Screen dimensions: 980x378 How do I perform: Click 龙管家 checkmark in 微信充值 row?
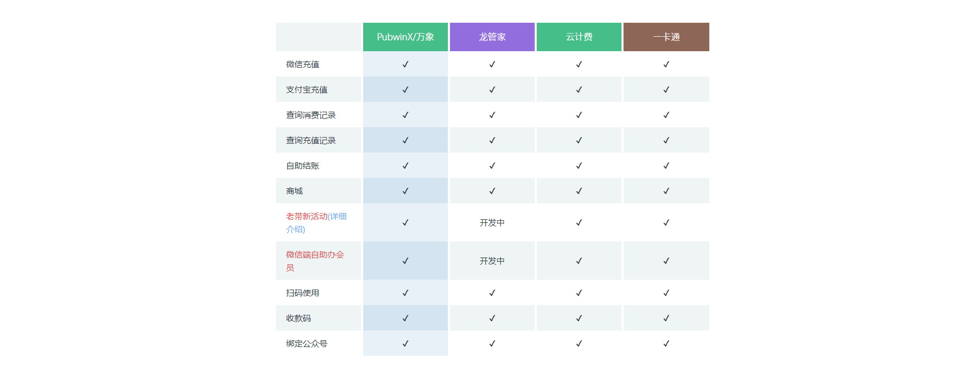[x=492, y=64]
